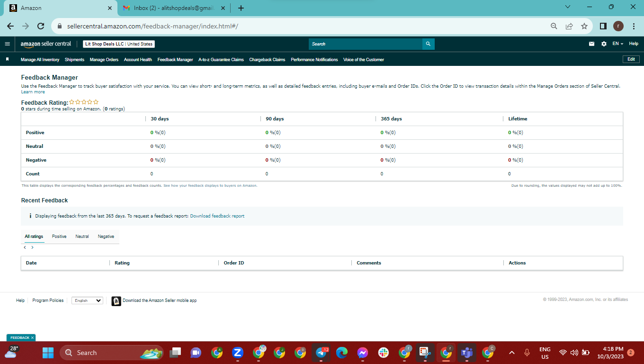The image size is (644, 364).
Task: Open Snipping Tool from the taskbar
Action: coord(425,353)
